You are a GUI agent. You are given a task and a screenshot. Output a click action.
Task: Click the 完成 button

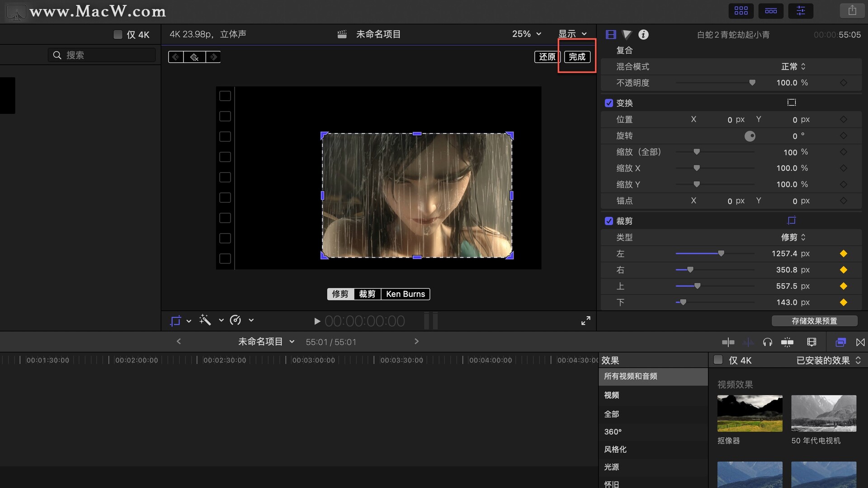click(x=577, y=57)
